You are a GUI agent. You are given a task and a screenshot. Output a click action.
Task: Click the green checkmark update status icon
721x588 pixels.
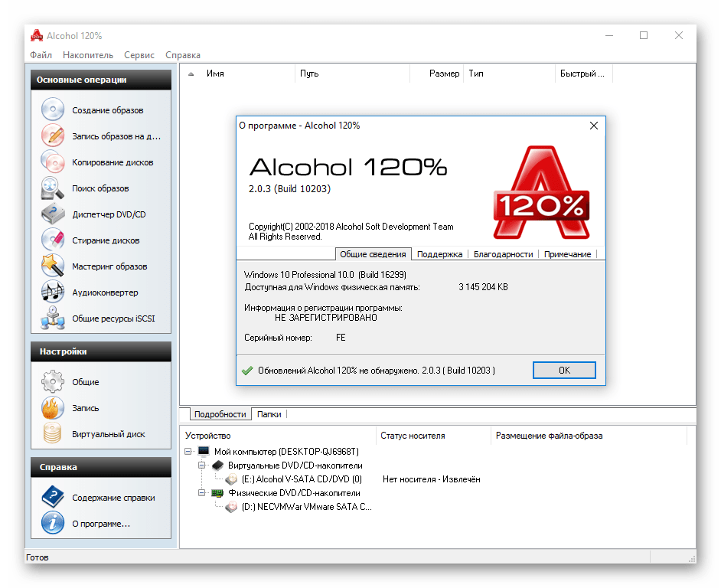247,371
